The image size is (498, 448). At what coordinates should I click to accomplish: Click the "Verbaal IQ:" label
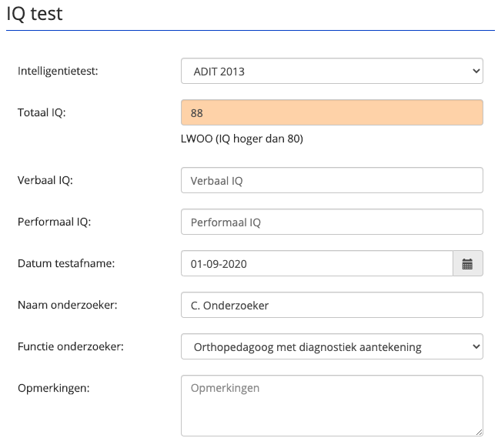click(50, 180)
